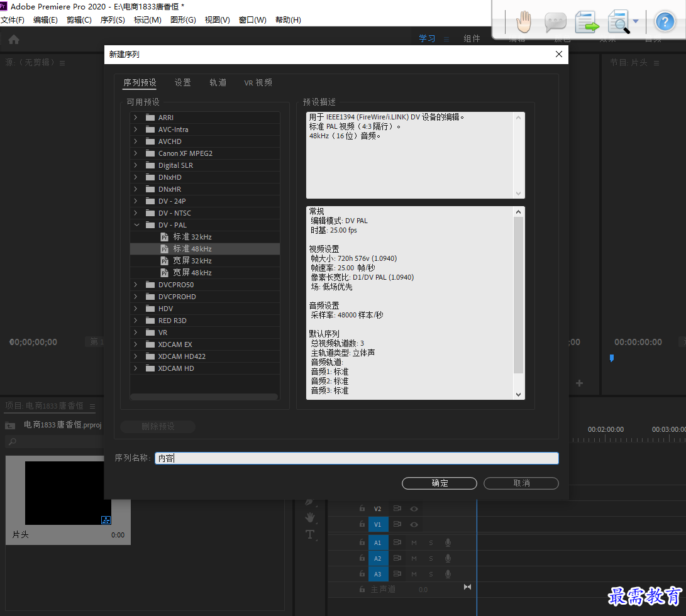Toggle lock on track A3
686x616 pixels.
click(x=362, y=573)
